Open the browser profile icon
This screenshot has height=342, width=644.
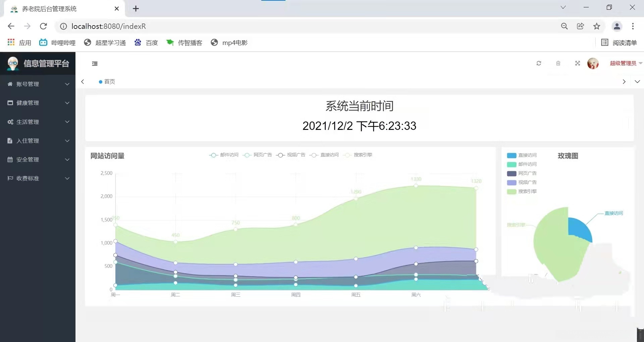(x=617, y=26)
